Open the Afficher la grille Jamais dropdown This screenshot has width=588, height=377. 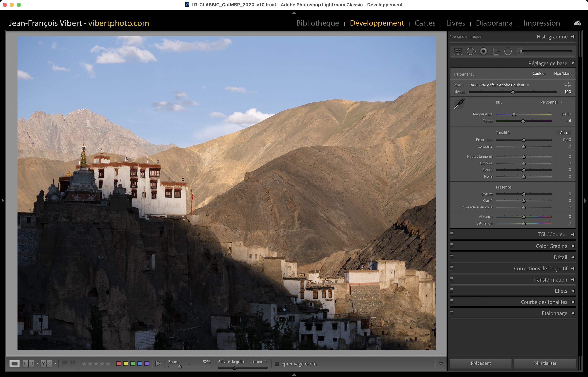(259, 361)
